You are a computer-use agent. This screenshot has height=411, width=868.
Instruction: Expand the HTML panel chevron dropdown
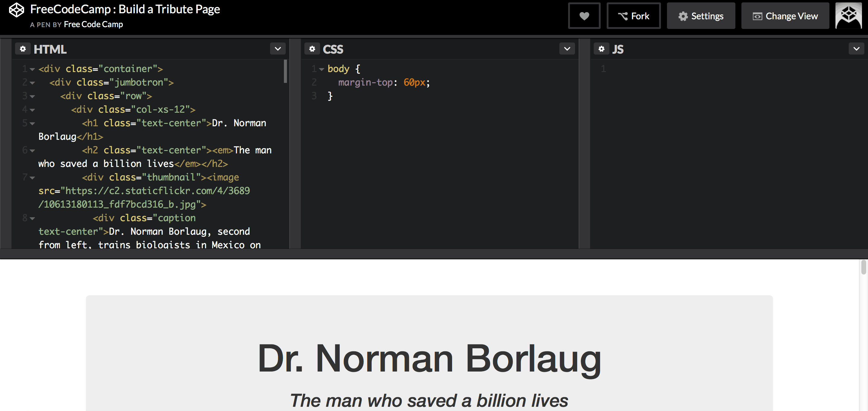click(x=278, y=49)
